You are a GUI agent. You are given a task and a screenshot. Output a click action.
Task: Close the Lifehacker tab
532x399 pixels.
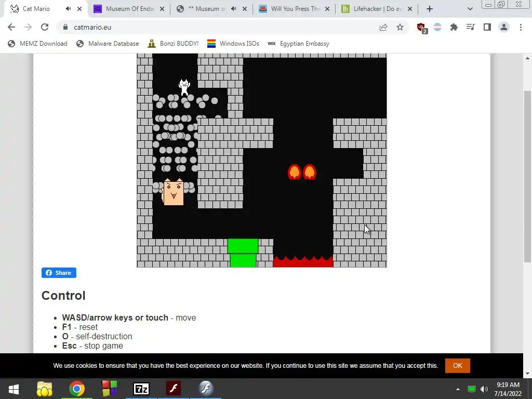(410, 9)
